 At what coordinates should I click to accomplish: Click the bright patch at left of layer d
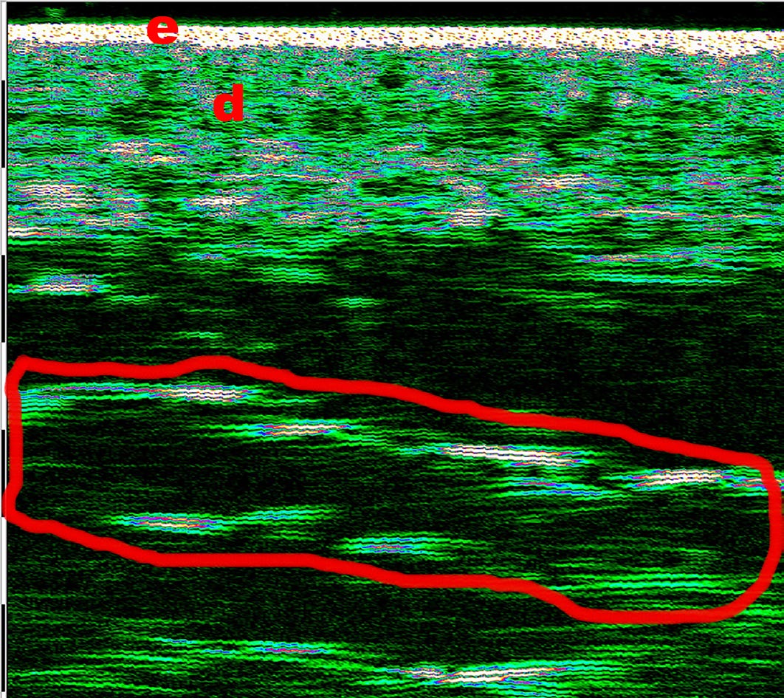point(52,194)
